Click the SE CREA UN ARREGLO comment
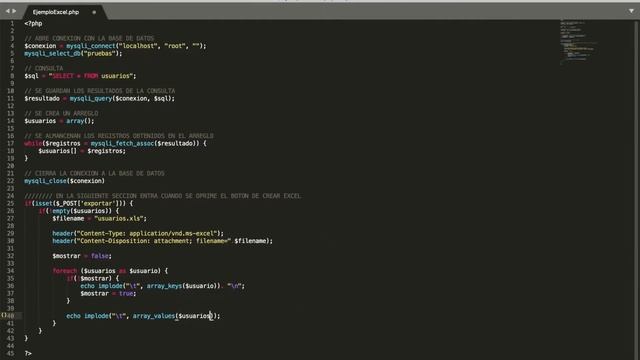 61,113
